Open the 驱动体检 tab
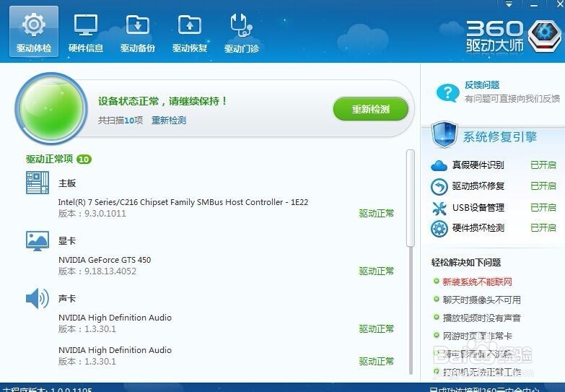Screen dimensions: 565x392 [x=34, y=32]
